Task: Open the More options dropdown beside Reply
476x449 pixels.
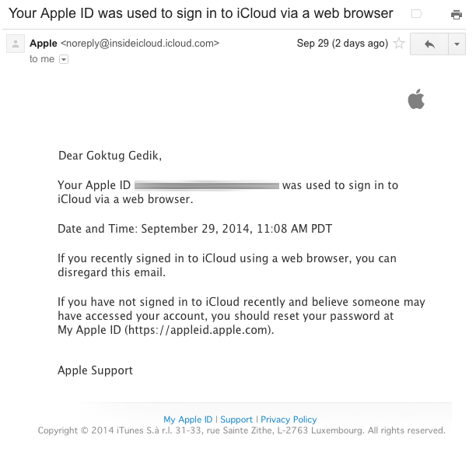Action: [457, 44]
